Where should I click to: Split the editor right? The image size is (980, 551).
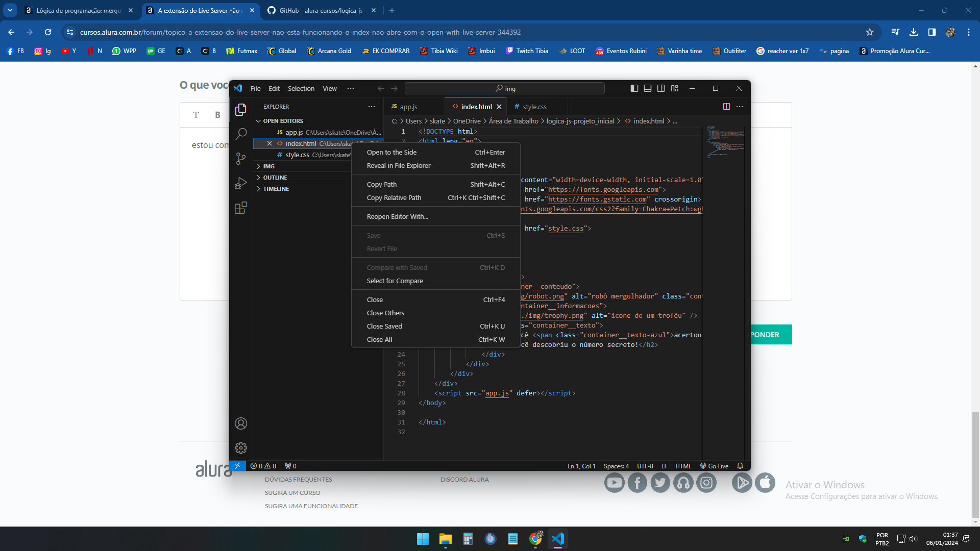click(726, 107)
